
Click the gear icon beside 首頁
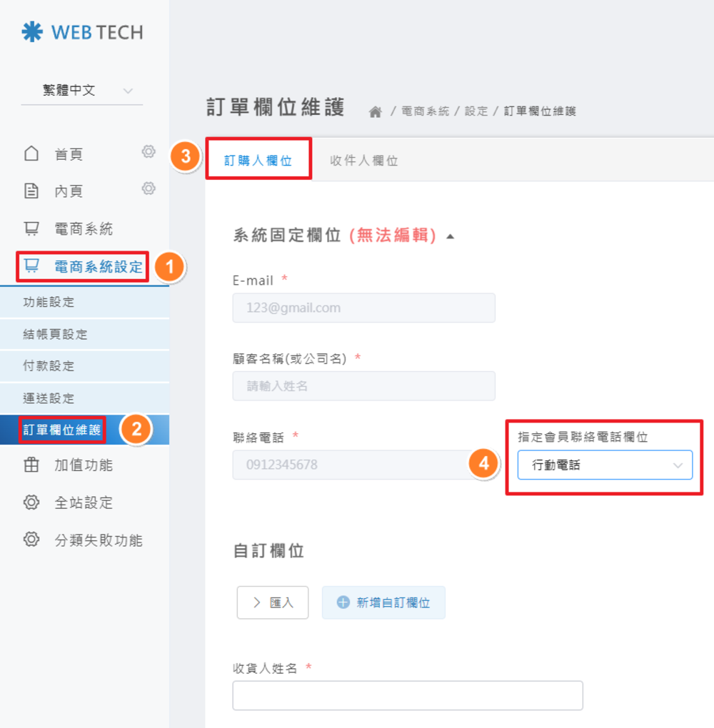(149, 151)
